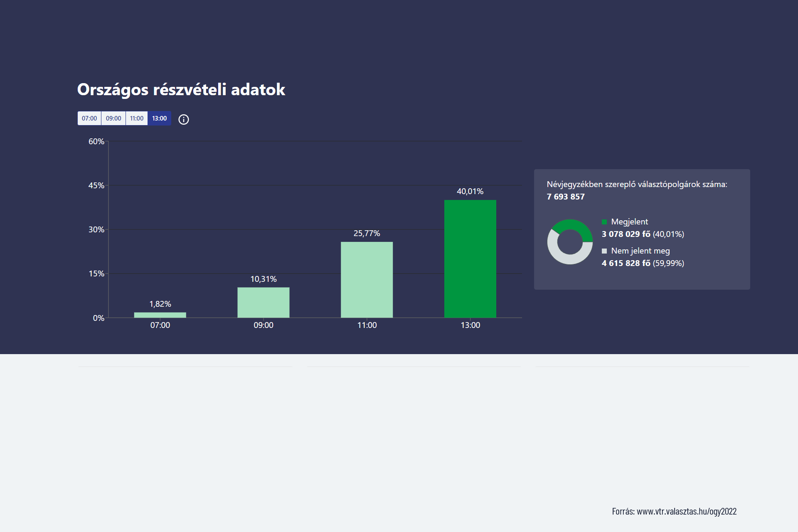Click the 7 693 857 voter count

[566, 197]
